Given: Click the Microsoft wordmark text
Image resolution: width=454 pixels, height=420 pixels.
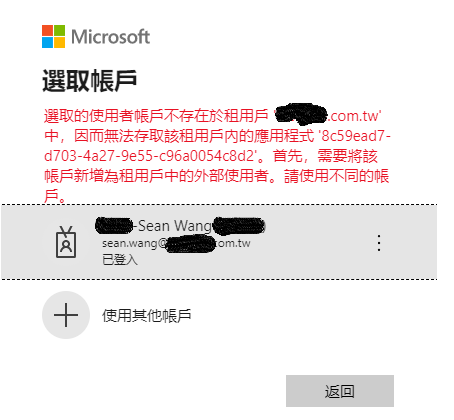Looking at the screenshot, I should click(x=111, y=37).
